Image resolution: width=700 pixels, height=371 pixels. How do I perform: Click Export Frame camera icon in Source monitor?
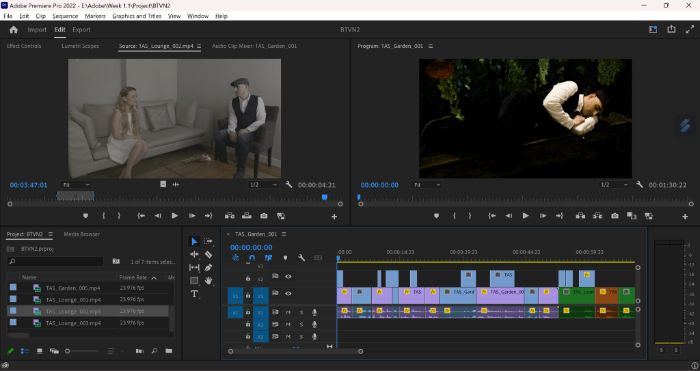point(264,216)
